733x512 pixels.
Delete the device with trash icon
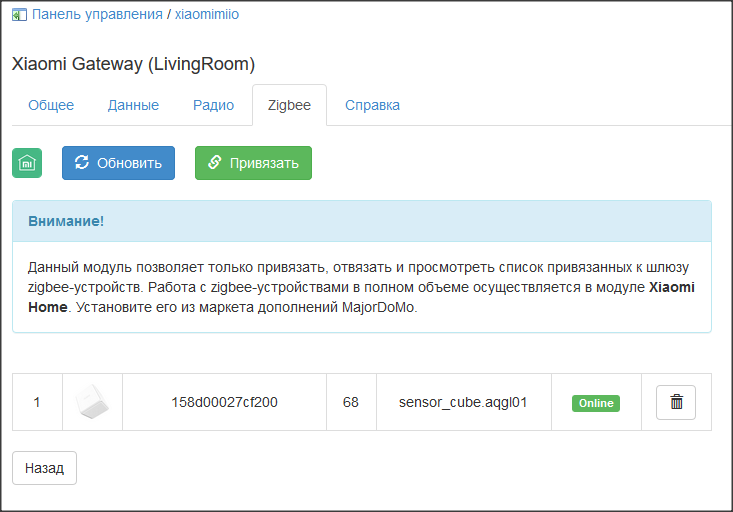tap(676, 402)
